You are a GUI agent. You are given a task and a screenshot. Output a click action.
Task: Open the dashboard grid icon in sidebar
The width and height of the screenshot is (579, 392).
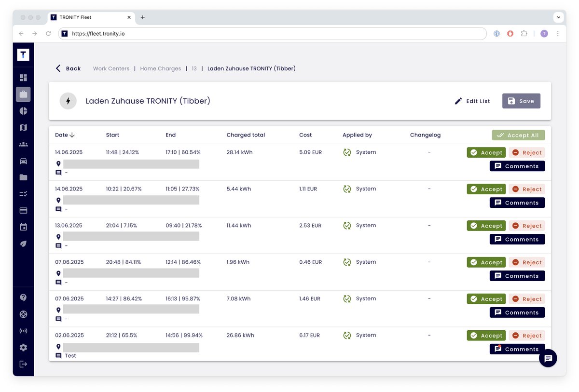pos(23,78)
